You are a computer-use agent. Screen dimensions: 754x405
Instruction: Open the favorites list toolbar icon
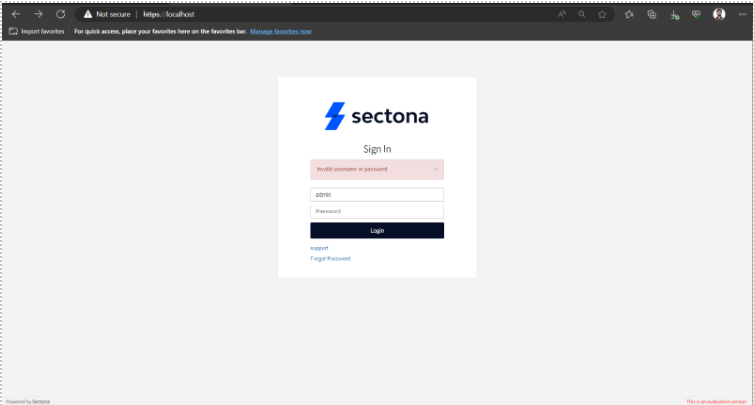629,15
